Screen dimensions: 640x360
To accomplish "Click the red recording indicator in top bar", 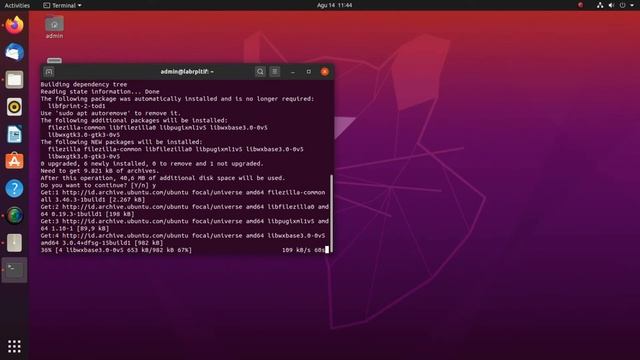I will (580, 5).
